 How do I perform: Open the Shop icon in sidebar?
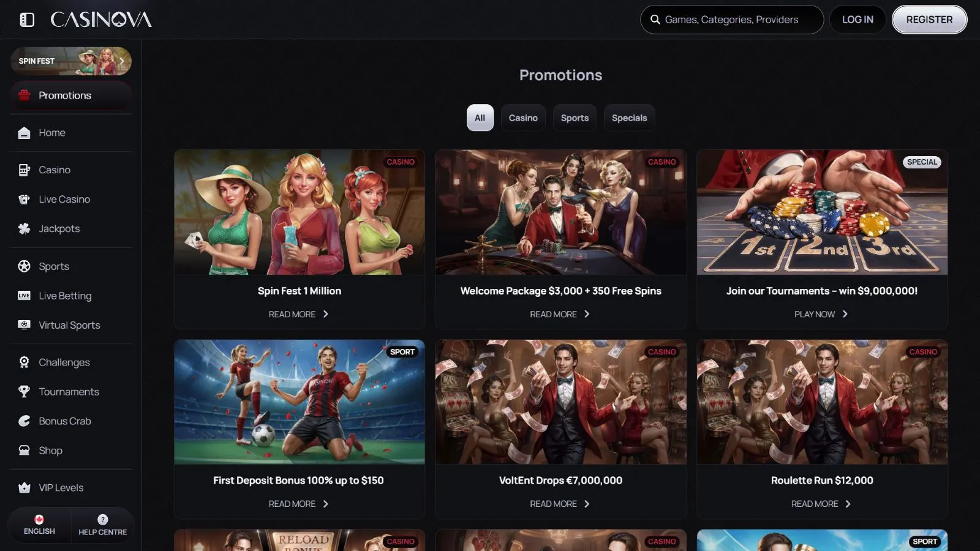pos(24,451)
